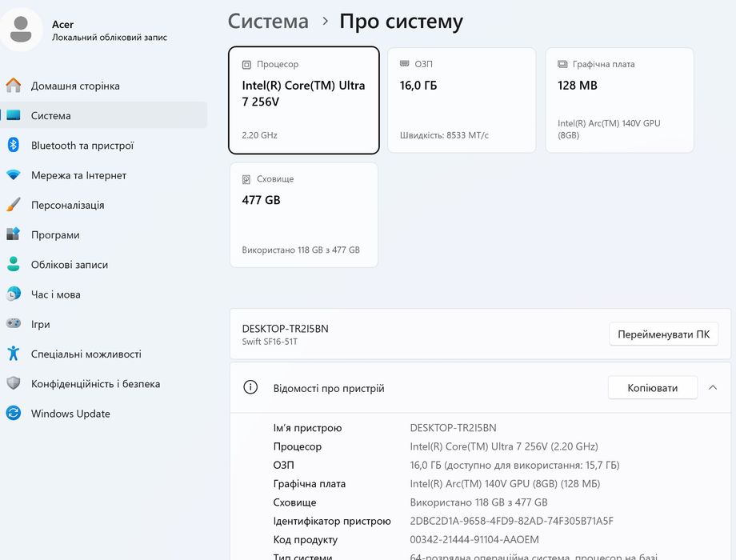This screenshot has width=736, height=560.
Task: Click Перейменувати ПК button
Action: click(x=663, y=334)
